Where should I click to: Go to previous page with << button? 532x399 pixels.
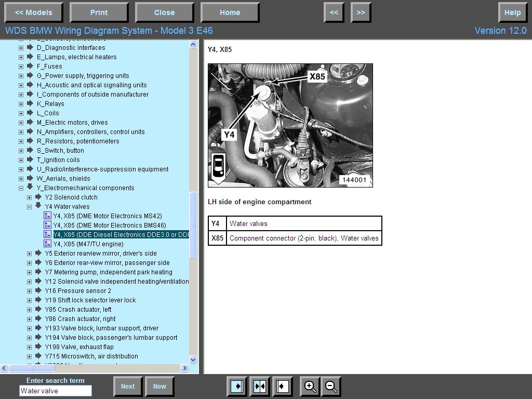coord(334,12)
